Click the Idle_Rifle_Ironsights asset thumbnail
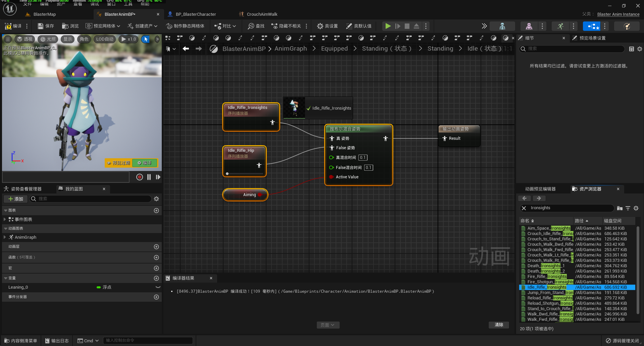Image resolution: width=644 pixels, height=346 pixels. point(294,108)
